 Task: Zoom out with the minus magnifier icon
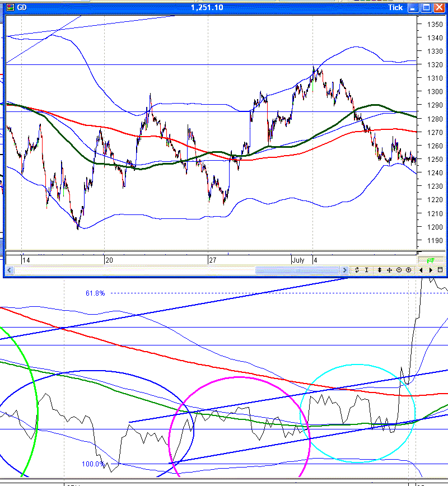(399, 270)
